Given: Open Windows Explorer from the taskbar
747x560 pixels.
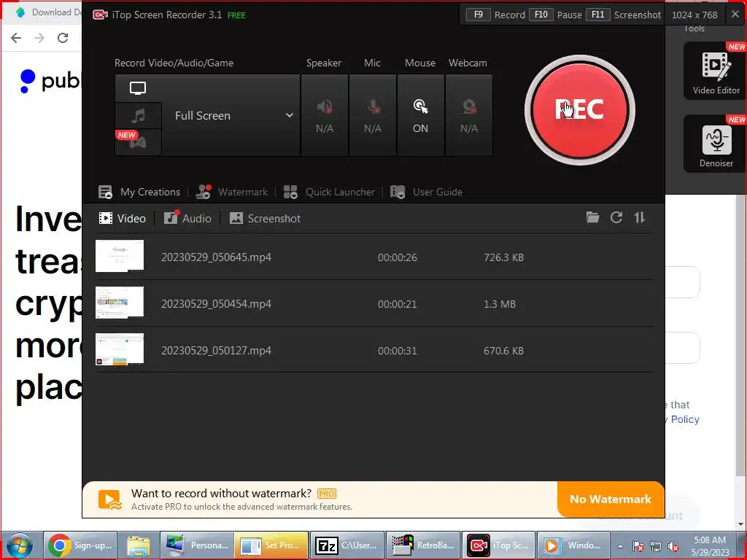Looking at the screenshot, I should pos(138,545).
